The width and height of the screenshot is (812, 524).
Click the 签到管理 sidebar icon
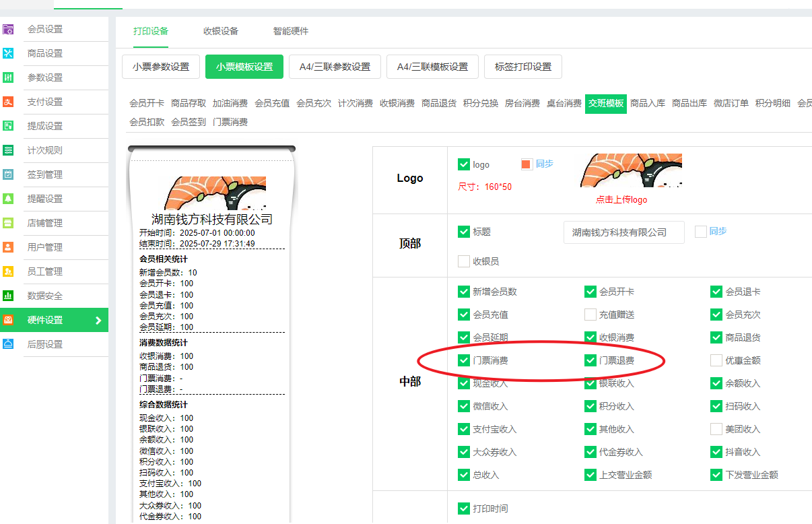pos(8,174)
